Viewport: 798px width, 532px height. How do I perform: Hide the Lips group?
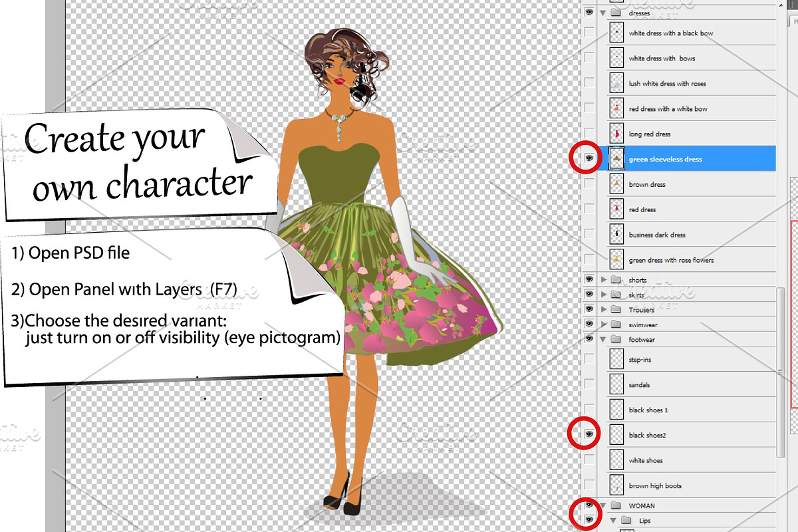point(589,519)
